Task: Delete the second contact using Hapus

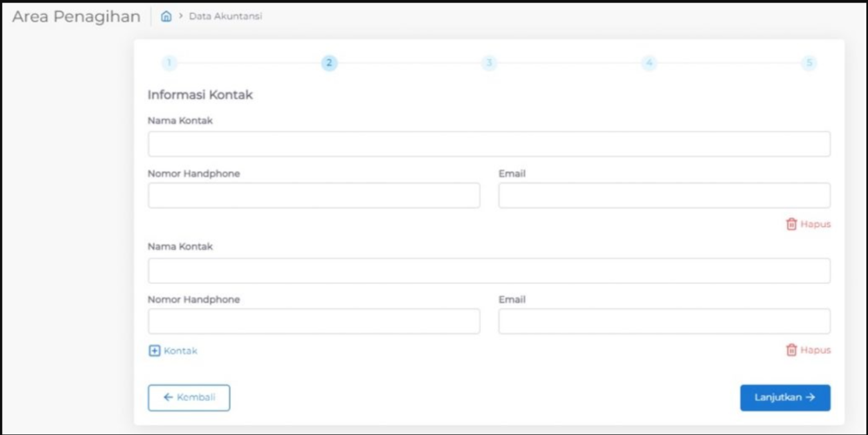Action: click(x=808, y=350)
